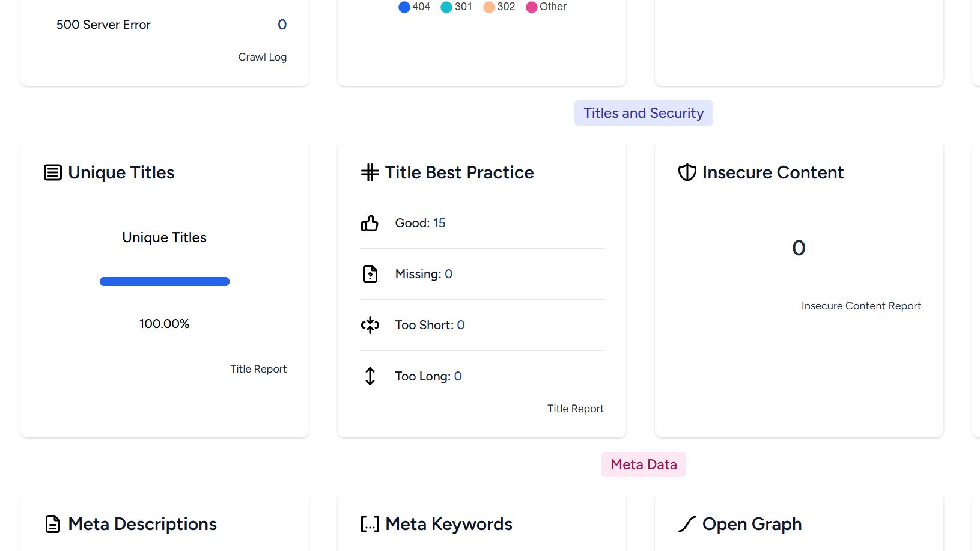Select the Meta Data section label
Image resolution: width=980 pixels, height=551 pixels.
tap(644, 464)
